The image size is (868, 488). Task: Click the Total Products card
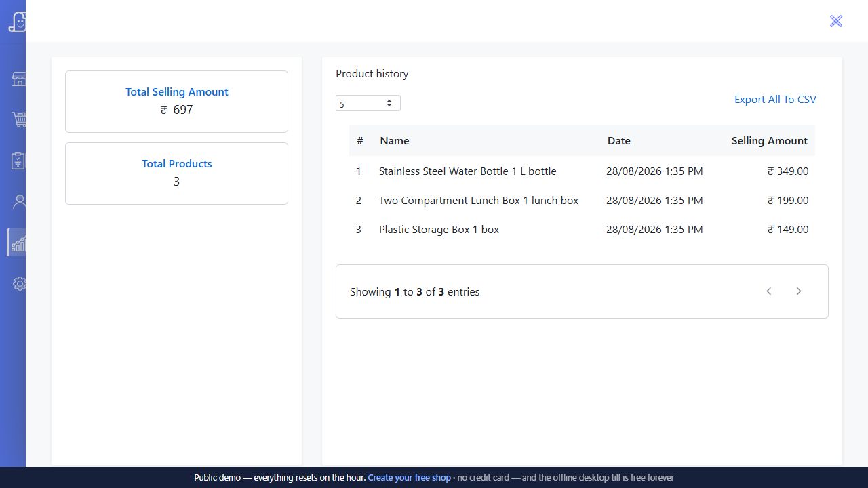click(x=176, y=174)
